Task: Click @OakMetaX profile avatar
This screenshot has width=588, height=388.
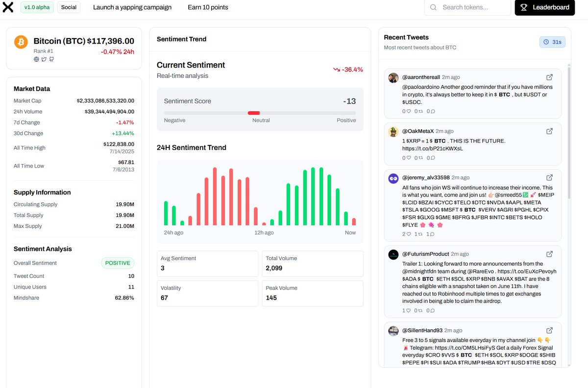Action: point(393,132)
